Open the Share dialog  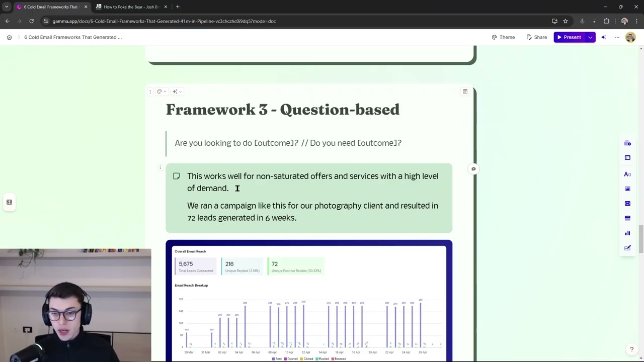click(x=537, y=37)
